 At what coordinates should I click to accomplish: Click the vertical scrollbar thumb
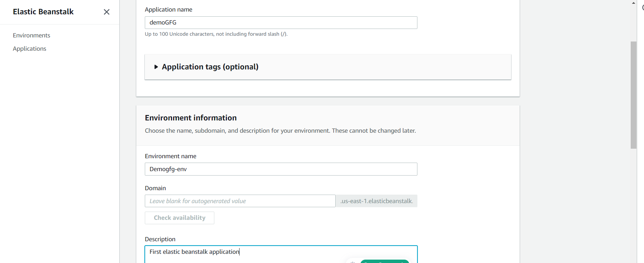tap(633, 95)
